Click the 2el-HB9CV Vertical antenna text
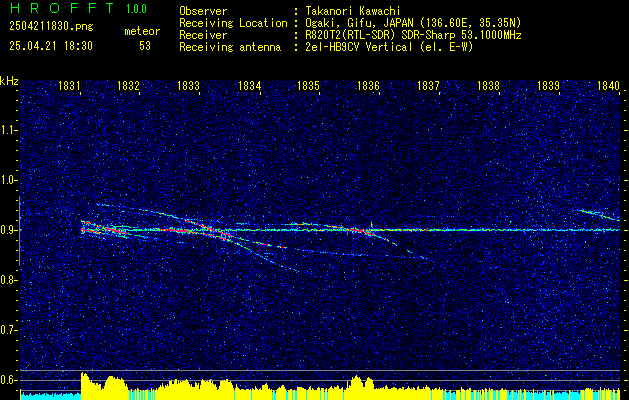 [x=389, y=47]
